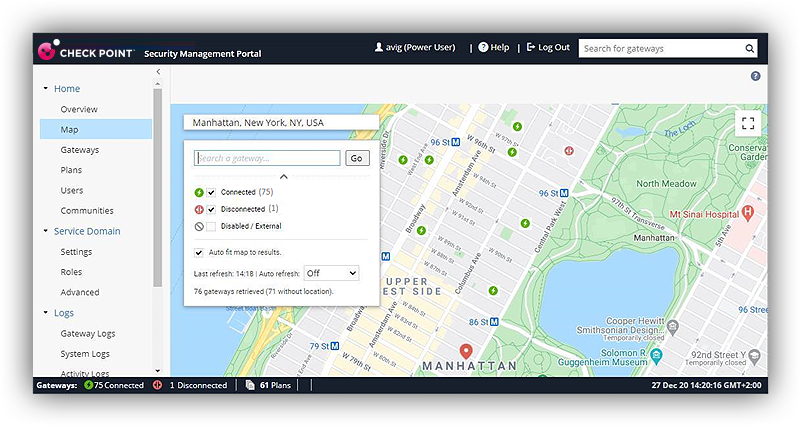Click connected gateway marker right of West End Ave
Image resolution: width=800 pixels, height=426 pixels.
[x=430, y=160]
